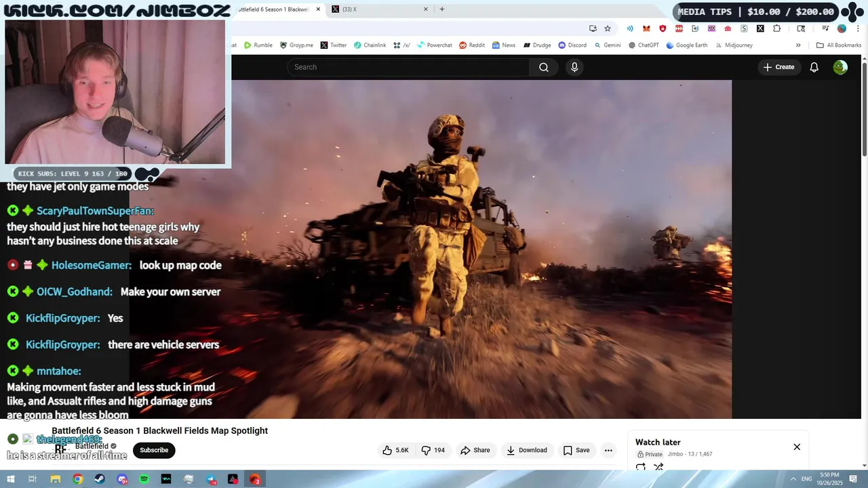Image resolution: width=868 pixels, height=488 pixels.
Task: Open the red shield extension icon
Action: 663,28
